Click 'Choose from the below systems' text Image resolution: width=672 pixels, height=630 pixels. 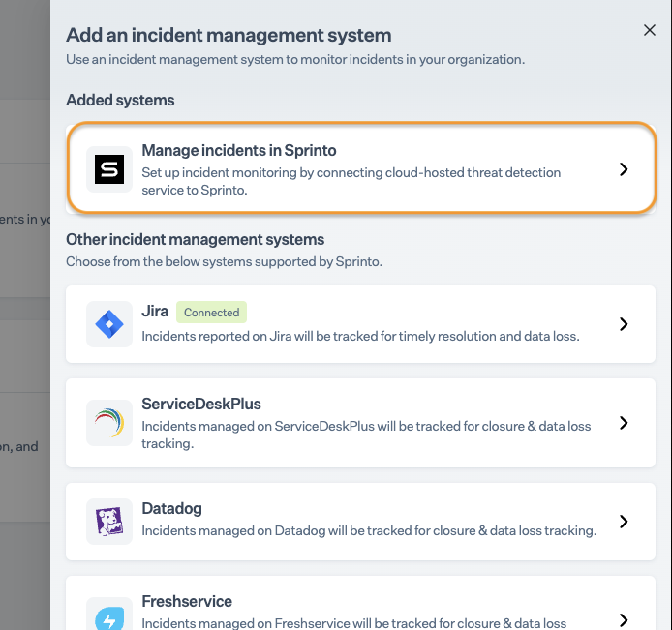tap(224, 261)
